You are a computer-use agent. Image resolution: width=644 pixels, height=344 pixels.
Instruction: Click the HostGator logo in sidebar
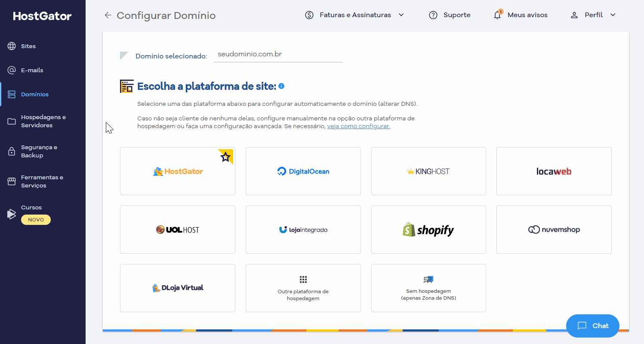[x=43, y=16]
